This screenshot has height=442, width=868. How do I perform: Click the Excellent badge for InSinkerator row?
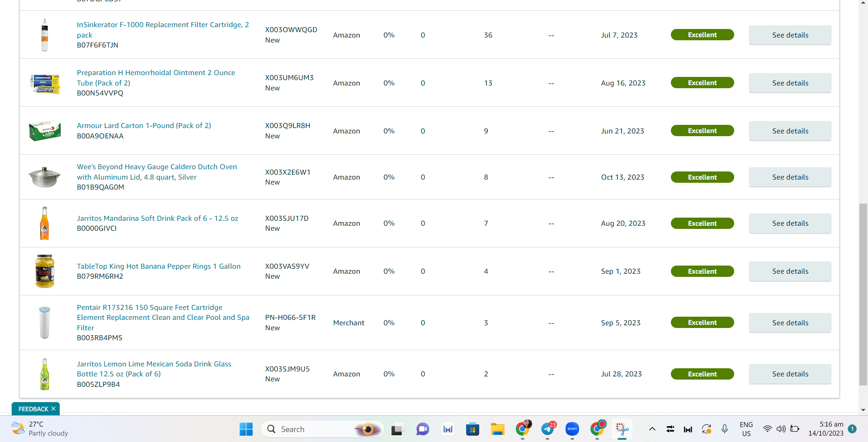702,35
